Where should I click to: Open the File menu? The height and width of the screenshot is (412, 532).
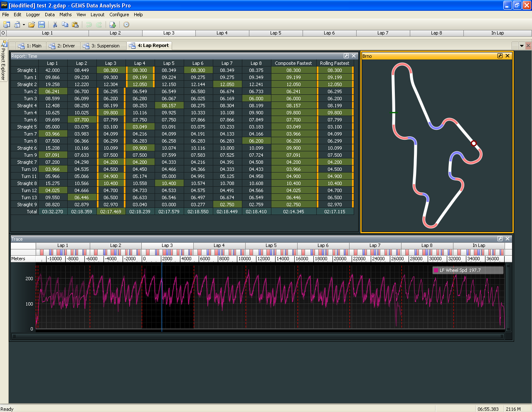[x=5, y=15]
